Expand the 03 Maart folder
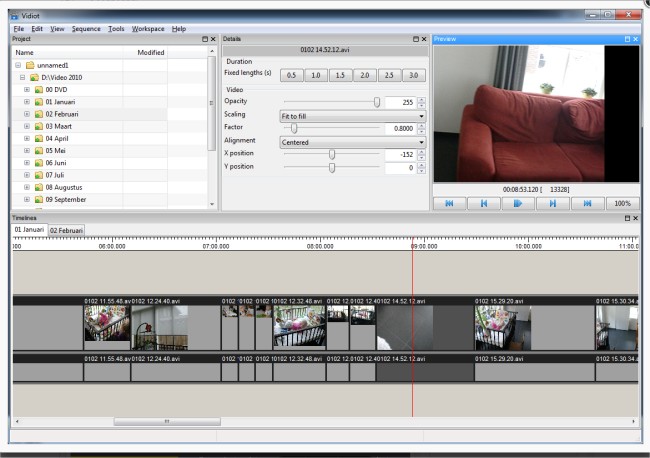 pos(27,127)
